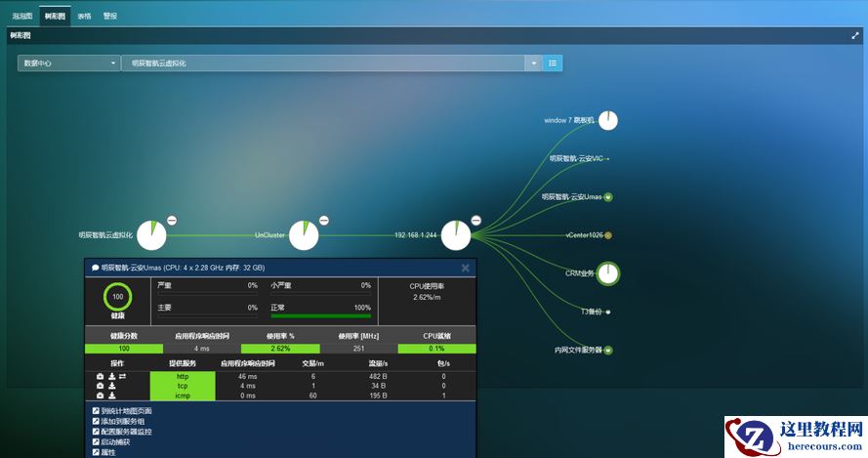Click the 配置服务器监控 link
The image size is (868, 458).
[122, 432]
